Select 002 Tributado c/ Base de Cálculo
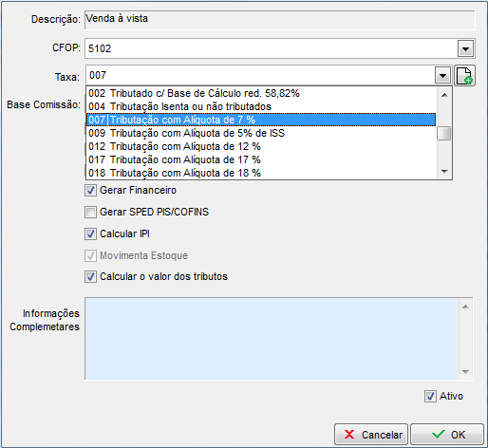Screen dimensions: 488x448 coord(261,93)
